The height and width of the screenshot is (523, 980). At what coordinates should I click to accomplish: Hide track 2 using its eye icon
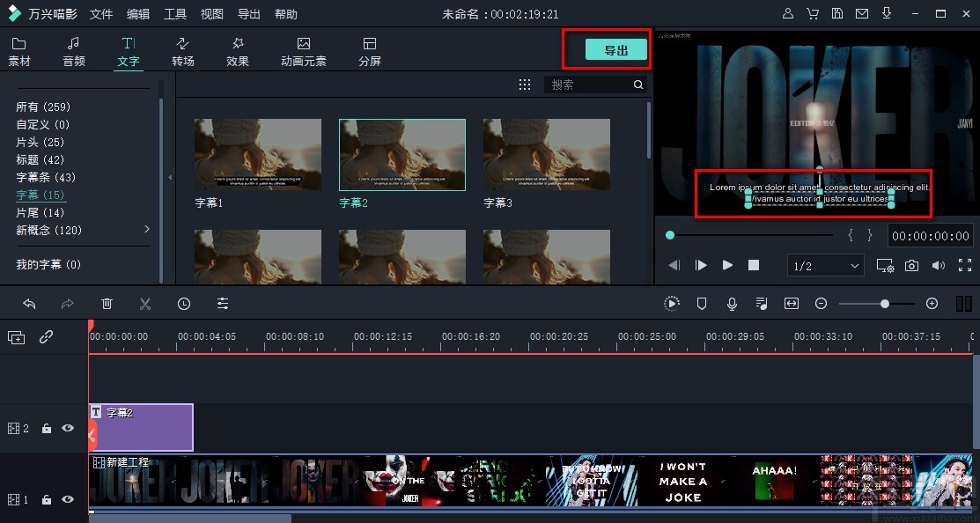[67, 428]
